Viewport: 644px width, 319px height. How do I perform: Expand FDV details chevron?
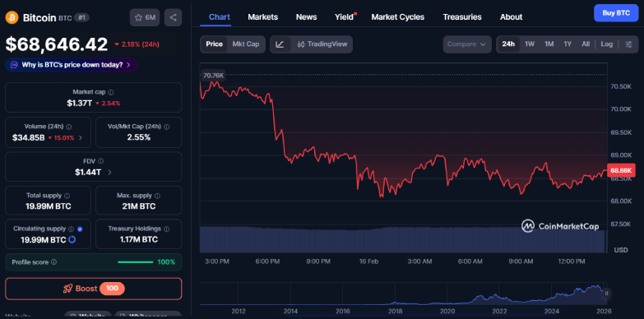(x=109, y=173)
